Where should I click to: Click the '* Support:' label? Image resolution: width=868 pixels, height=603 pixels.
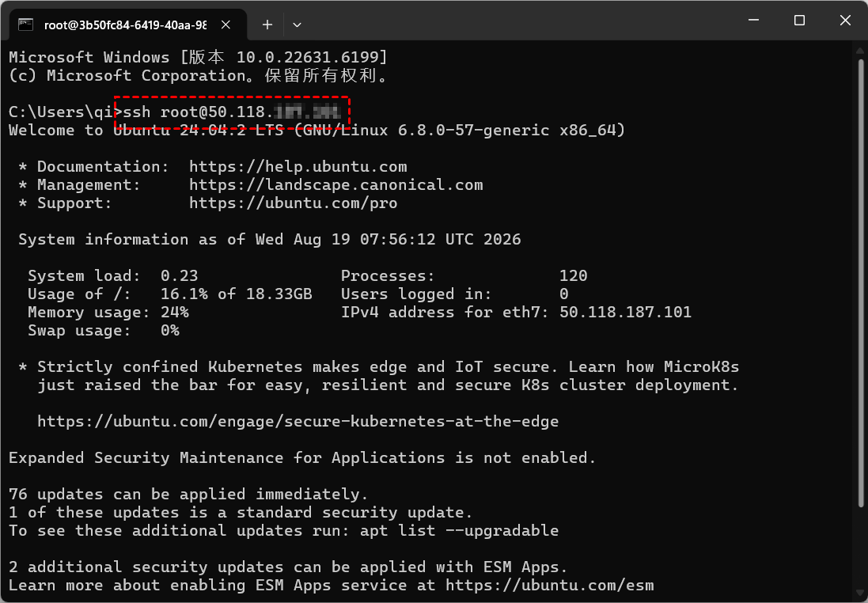click(65, 203)
